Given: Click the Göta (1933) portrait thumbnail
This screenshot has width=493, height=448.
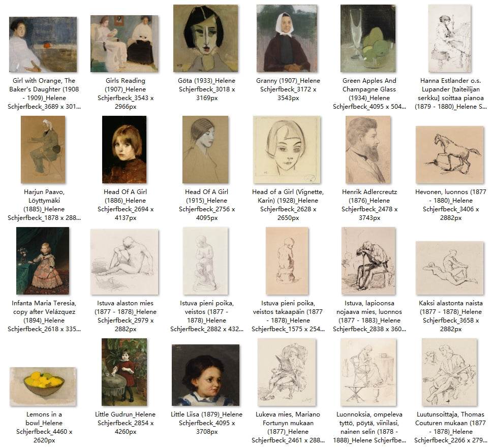Looking at the screenshot, I should [206, 38].
